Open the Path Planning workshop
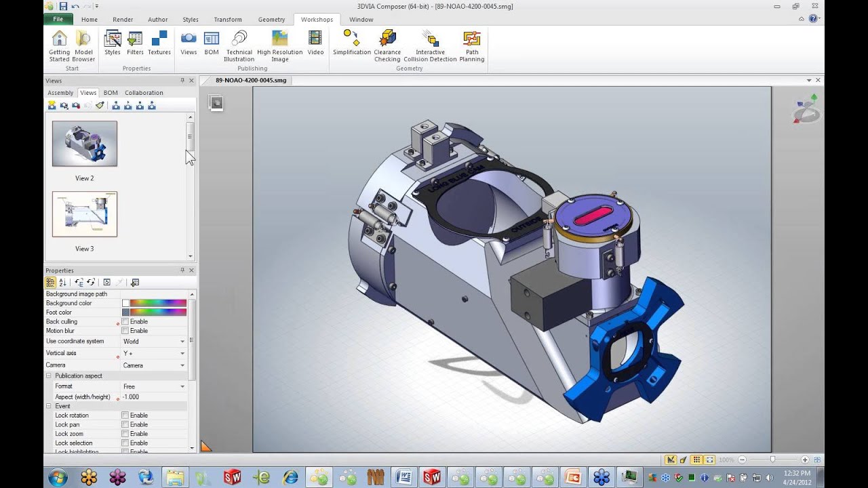Image resolution: width=868 pixels, height=488 pixels. click(471, 46)
